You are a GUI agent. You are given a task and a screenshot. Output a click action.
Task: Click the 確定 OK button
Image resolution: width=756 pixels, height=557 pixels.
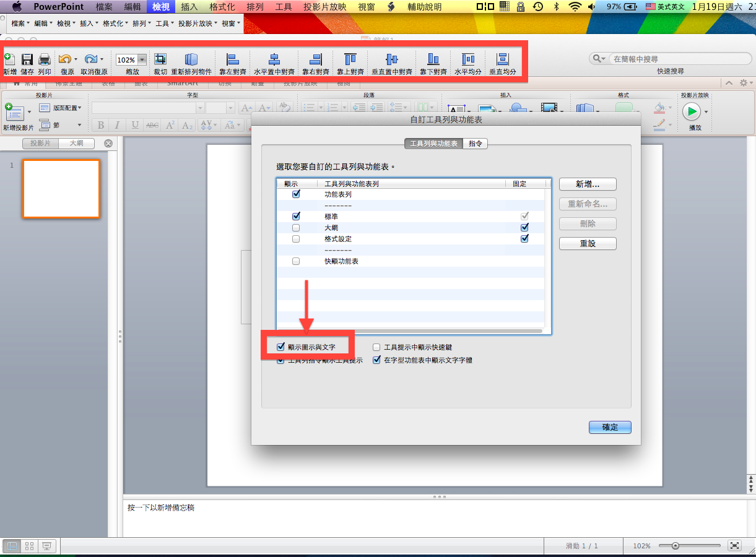click(610, 427)
